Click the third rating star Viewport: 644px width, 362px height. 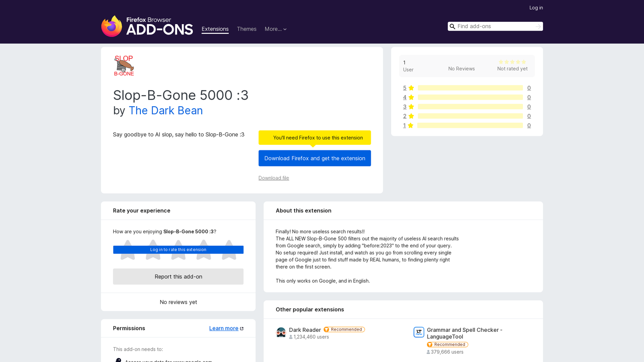[x=178, y=250]
